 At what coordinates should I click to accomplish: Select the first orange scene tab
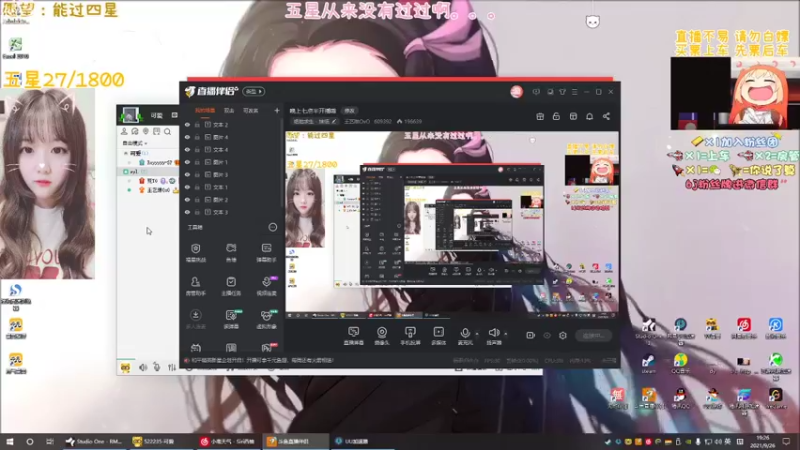(x=205, y=110)
